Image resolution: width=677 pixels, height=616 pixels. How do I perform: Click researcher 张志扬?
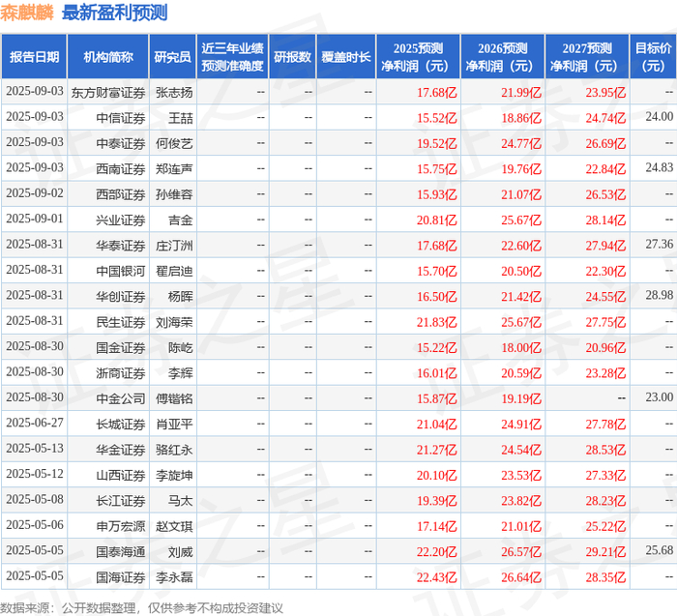tap(174, 93)
